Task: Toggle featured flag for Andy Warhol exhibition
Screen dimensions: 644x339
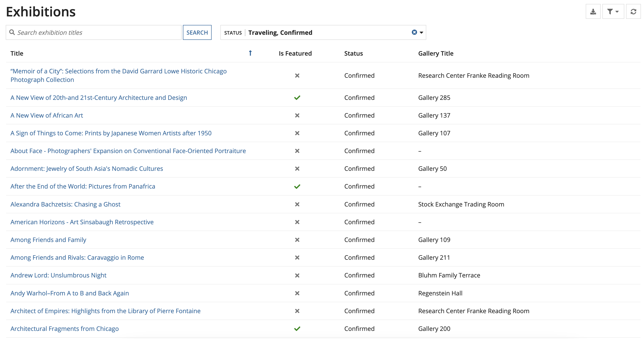Action: pos(297,293)
